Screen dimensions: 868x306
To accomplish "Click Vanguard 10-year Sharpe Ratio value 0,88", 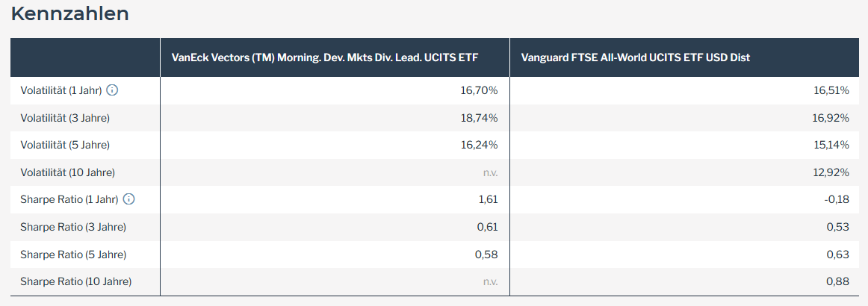I will (x=838, y=281).
